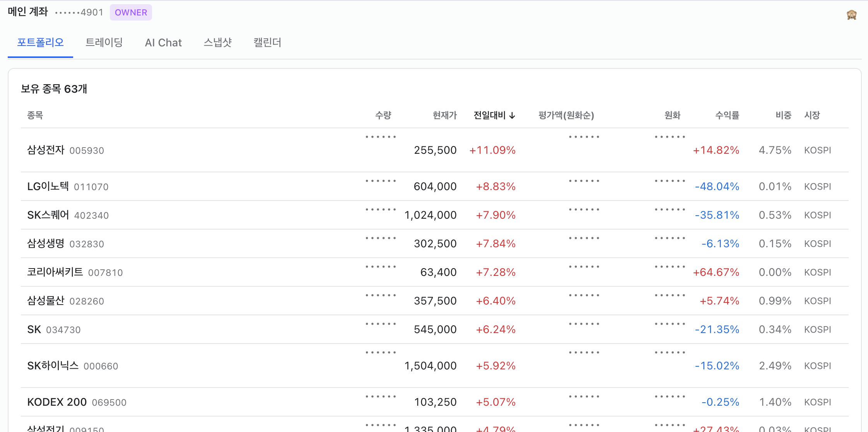Sort by the 원화 column header
The height and width of the screenshot is (432, 868).
click(672, 115)
